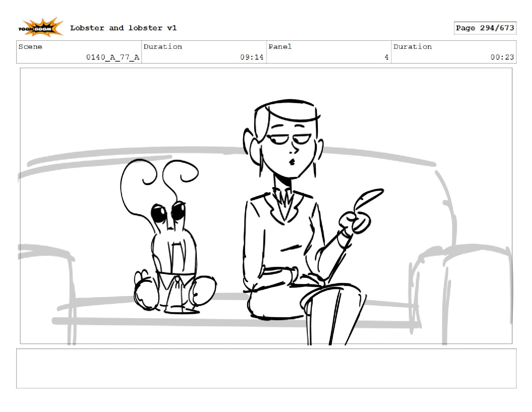
Task: Select the title text 'Lobster and lobster v1'
Action: pos(123,28)
